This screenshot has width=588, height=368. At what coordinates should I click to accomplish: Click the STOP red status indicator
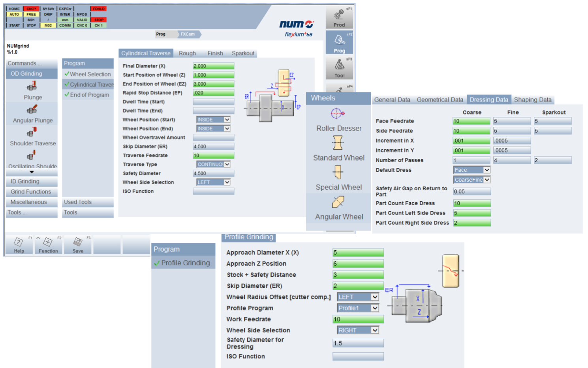[x=99, y=20]
